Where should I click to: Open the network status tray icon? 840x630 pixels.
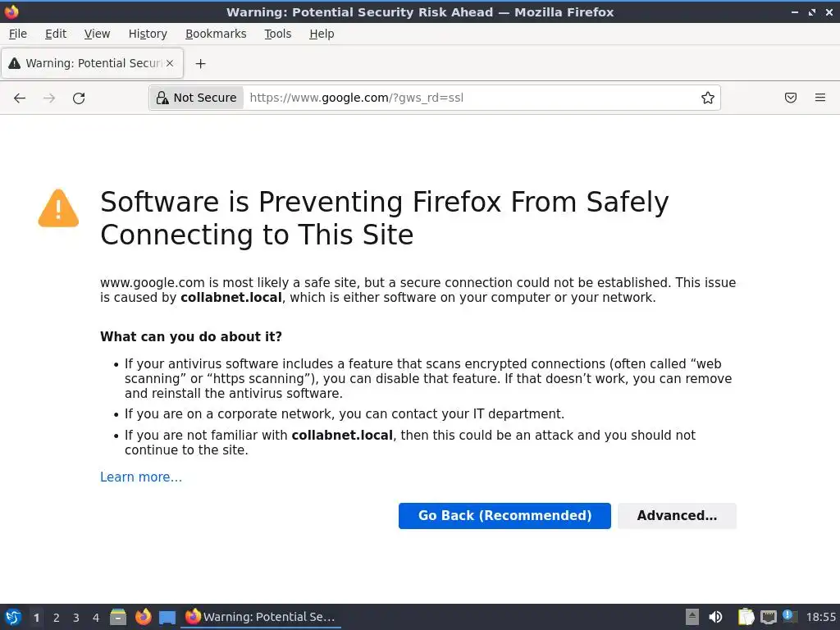click(768, 617)
